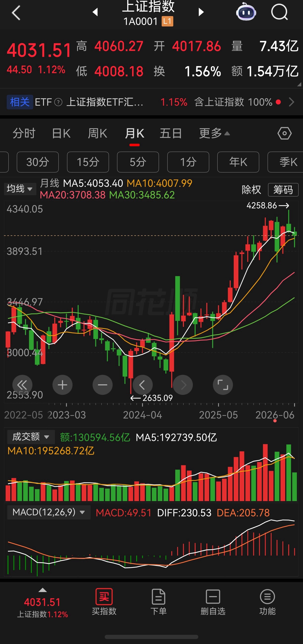Open the AI robot assistant
Screen dimensions: 303x644
tap(246, 12)
